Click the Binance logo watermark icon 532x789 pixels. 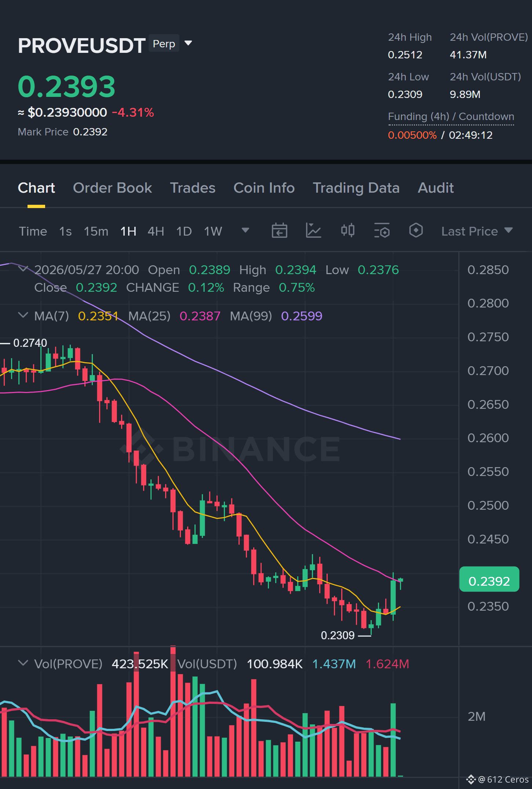(142, 448)
